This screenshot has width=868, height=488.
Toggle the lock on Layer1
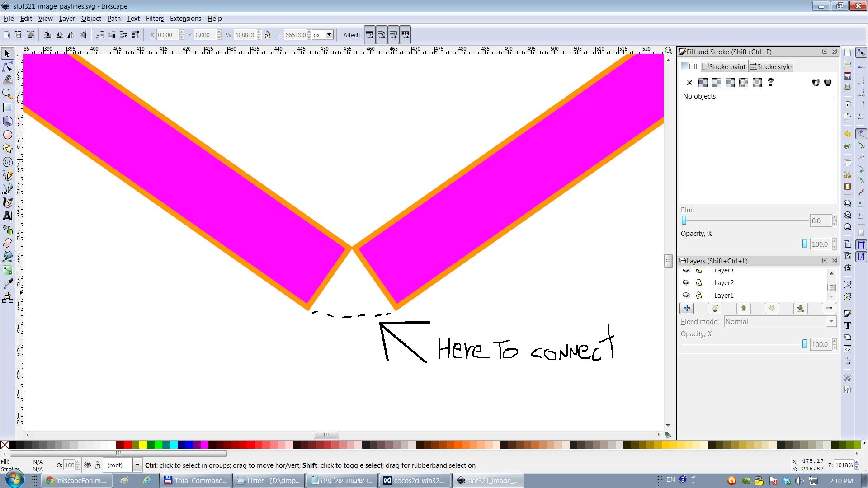point(699,296)
